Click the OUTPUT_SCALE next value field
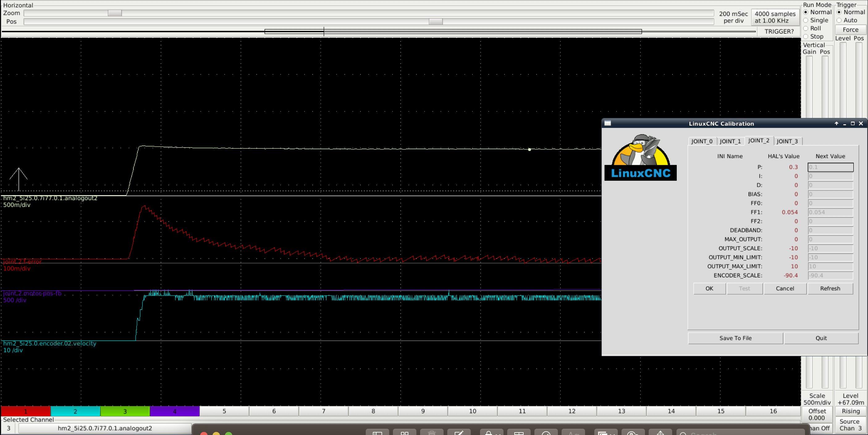 tap(830, 248)
